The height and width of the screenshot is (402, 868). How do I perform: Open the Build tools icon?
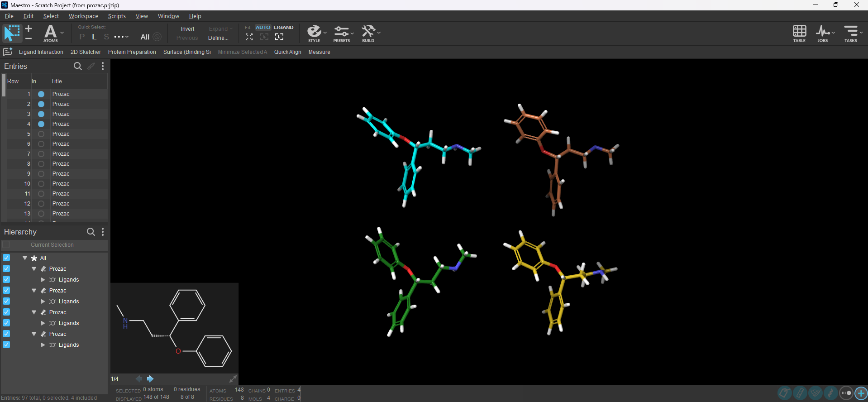click(x=368, y=33)
